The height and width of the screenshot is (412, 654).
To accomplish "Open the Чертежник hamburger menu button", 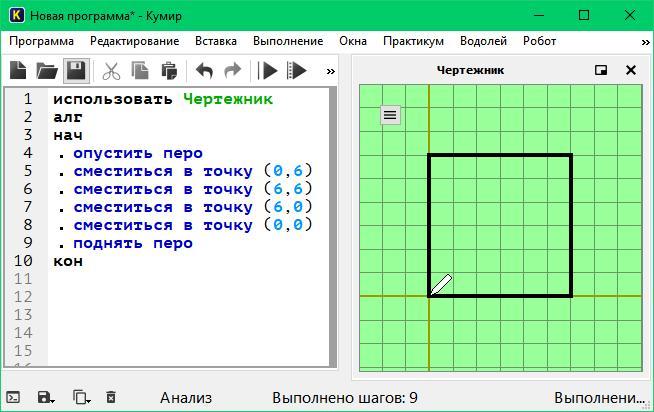I will point(390,115).
